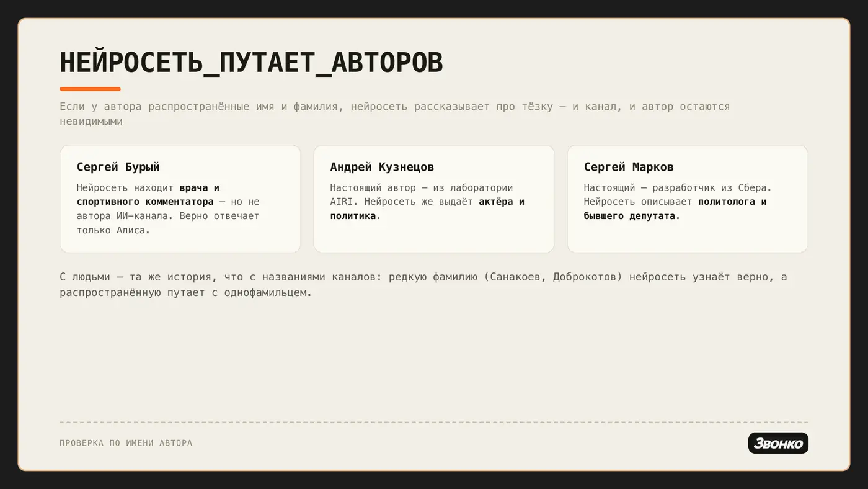Click the Андрей Кузнецов card heading
The width and height of the screenshot is (868, 489).
pos(382,167)
